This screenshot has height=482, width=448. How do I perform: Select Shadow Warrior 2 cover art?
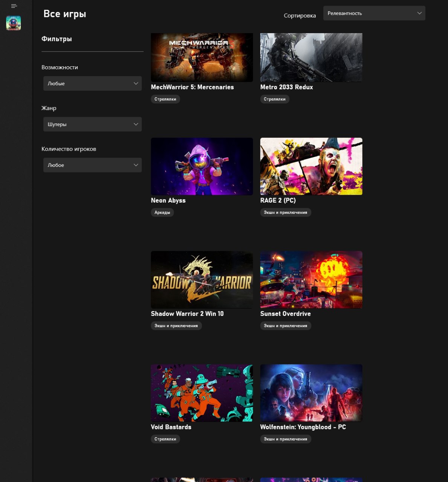(x=202, y=280)
